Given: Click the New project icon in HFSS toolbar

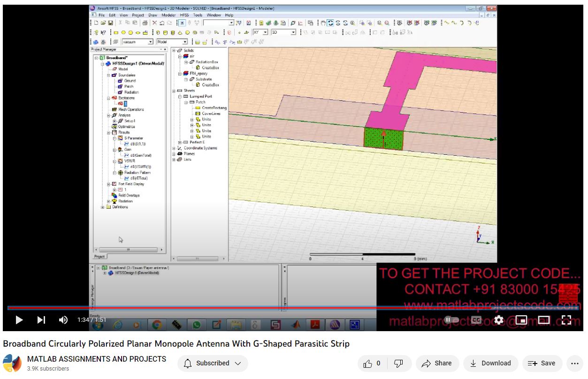Looking at the screenshot, I should tap(96, 23).
